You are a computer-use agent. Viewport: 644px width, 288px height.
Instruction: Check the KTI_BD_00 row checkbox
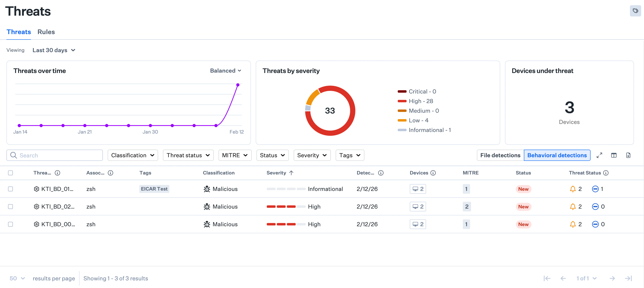click(10, 224)
